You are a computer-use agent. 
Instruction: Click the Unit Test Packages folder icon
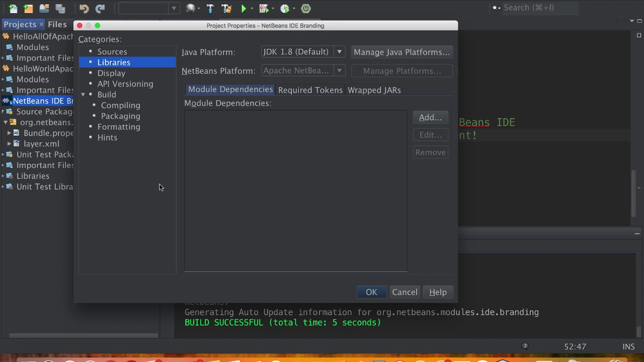pos(10,154)
